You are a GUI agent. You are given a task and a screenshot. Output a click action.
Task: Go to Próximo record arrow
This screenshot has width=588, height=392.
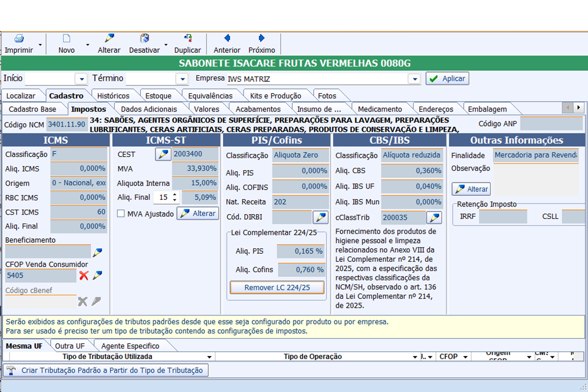[262, 39]
